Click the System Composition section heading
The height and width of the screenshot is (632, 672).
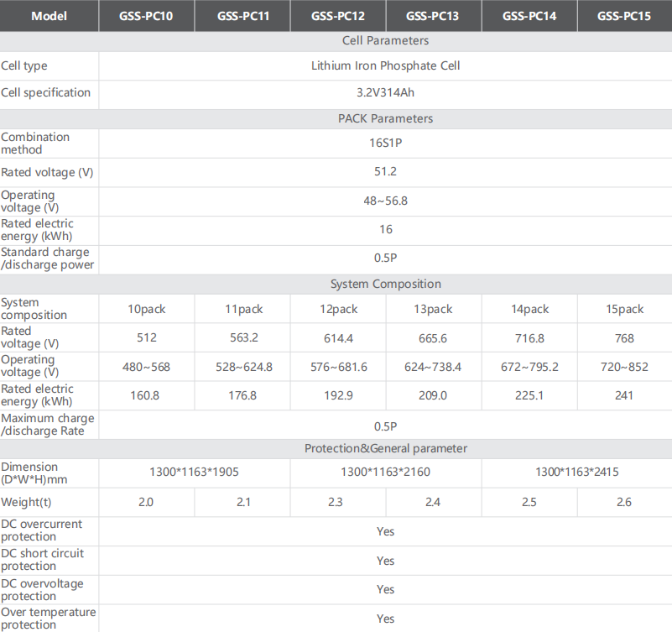(385, 284)
